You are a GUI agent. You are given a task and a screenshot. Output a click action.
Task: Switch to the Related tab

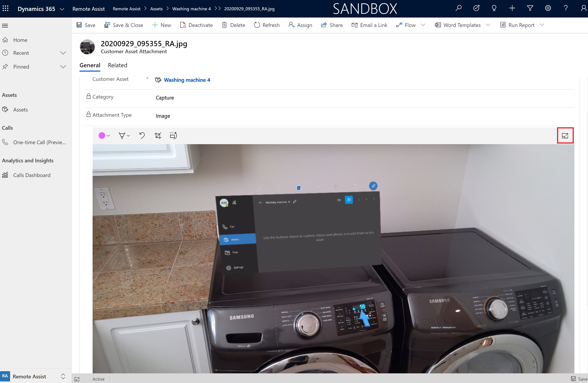(x=117, y=65)
